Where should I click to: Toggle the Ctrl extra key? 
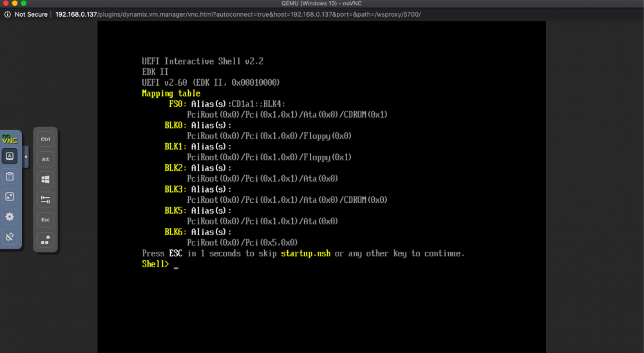[x=45, y=139]
